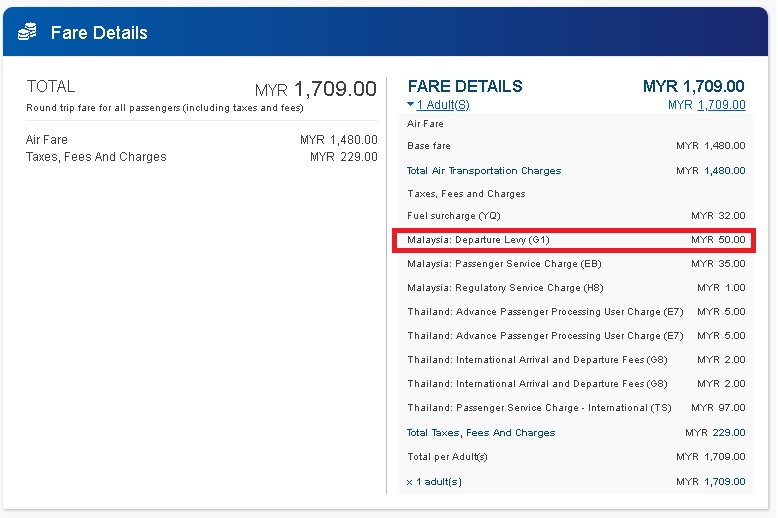Open the 1 Adult(S) link
The image size is (778, 518).
click(x=443, y=105)
